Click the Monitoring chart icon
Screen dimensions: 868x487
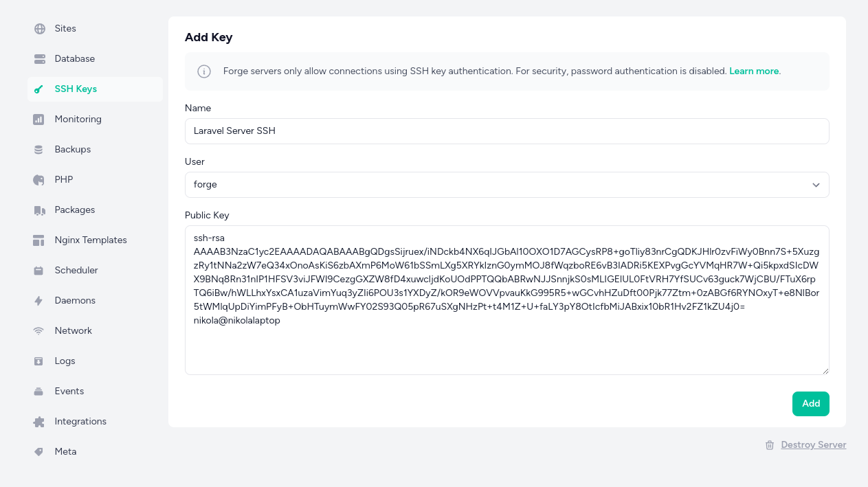pyautogui.click(x=39, y=120)
